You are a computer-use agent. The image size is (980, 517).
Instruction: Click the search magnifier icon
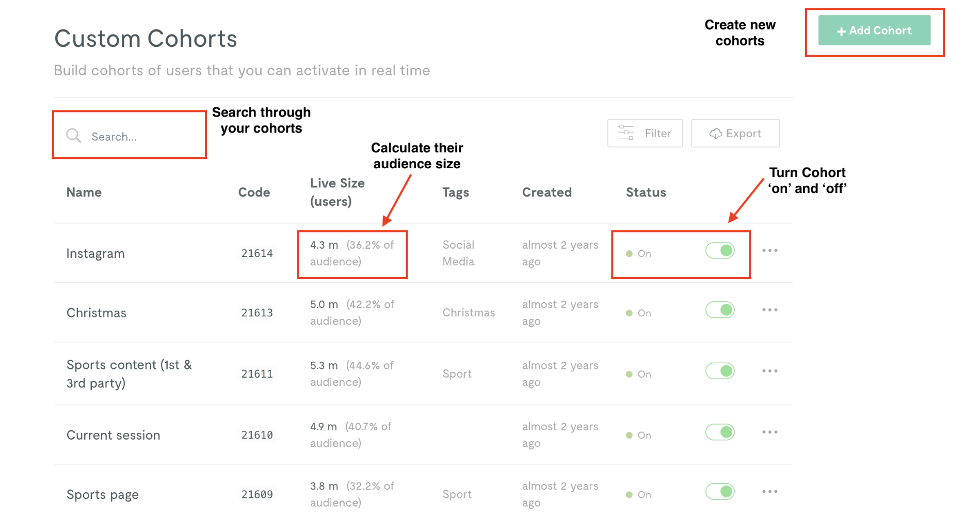[73, 136]
